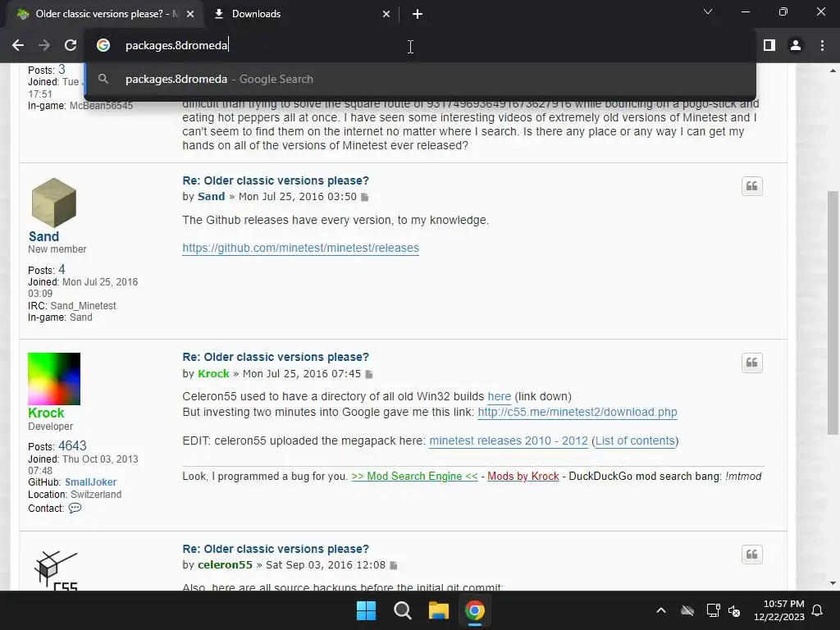This screenshot has height=630, width=840.
Task: Close the Downloads tab
Action: tap(386, 14)
